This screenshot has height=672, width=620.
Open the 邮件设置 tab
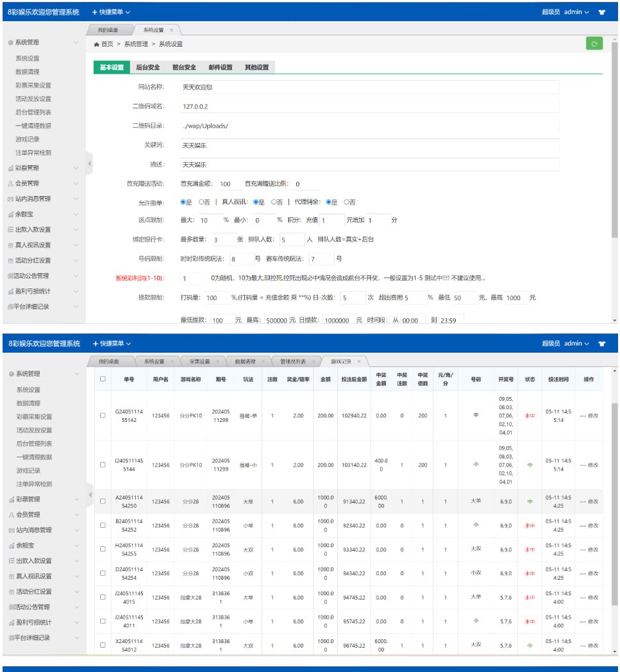tap(220, 67)
